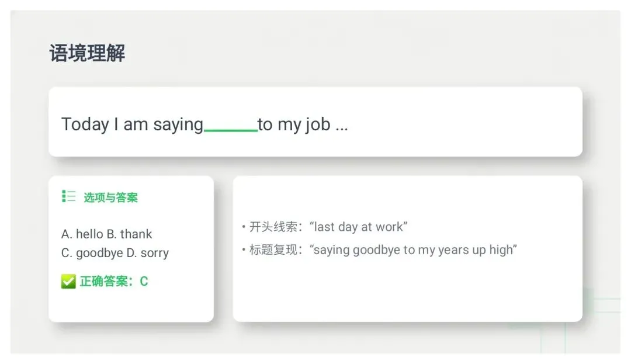Click the quote "last day at work"

[359, 227]
